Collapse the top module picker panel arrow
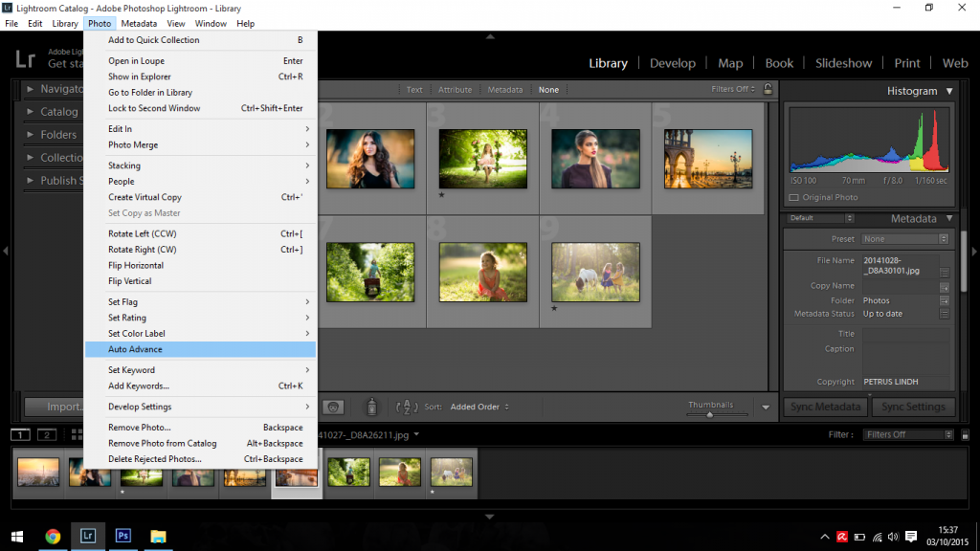This screenshot has width=980, height=551. 490,37
